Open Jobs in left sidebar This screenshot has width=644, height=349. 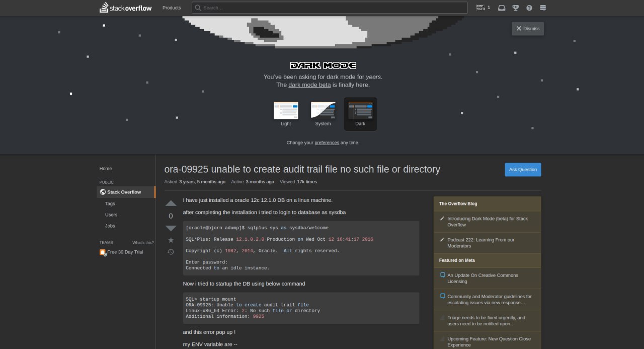click(x=110, y=226)
